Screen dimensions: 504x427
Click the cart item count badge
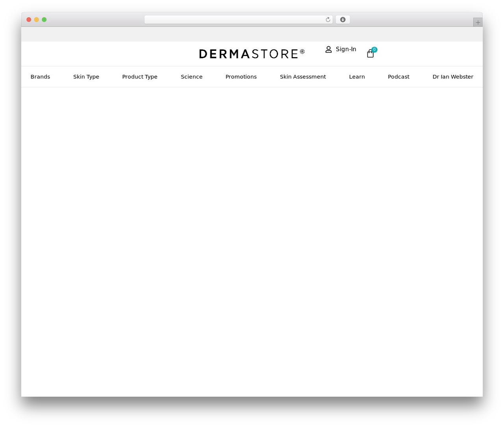click(x=374, y=50)
